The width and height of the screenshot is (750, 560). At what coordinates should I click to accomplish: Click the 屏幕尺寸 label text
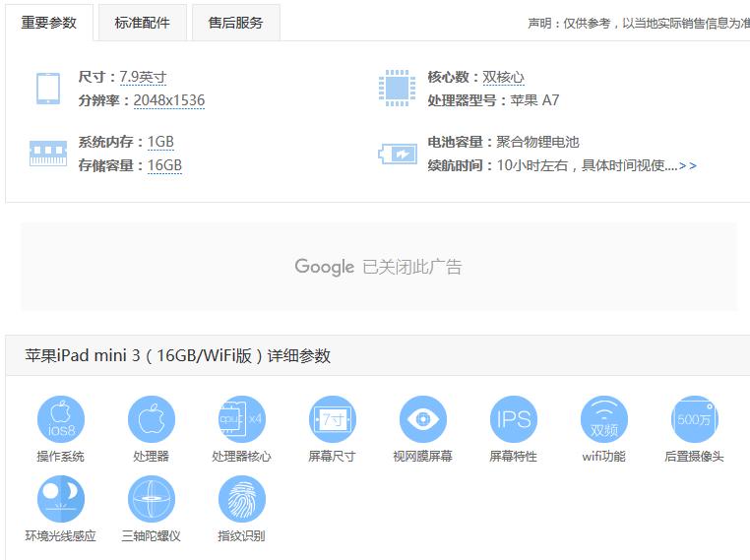pos(332,457)
